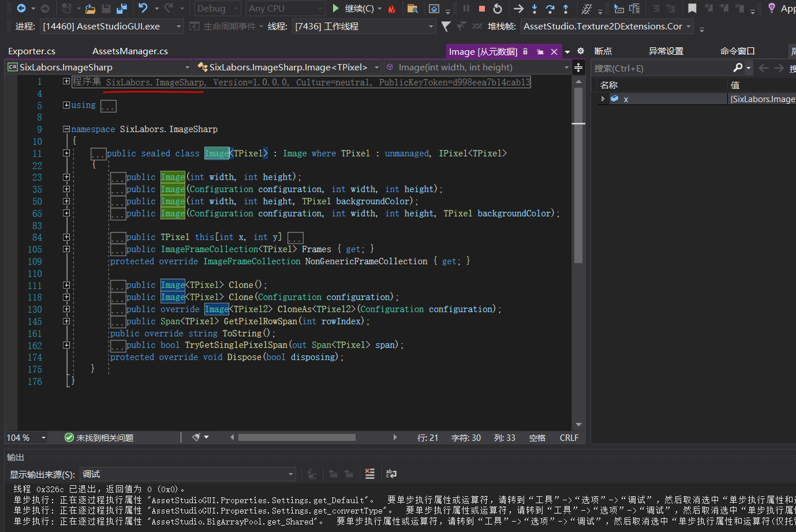The image size is (796, 532).
Task: Toggle word wrap in the output panel
Action: 391,474
